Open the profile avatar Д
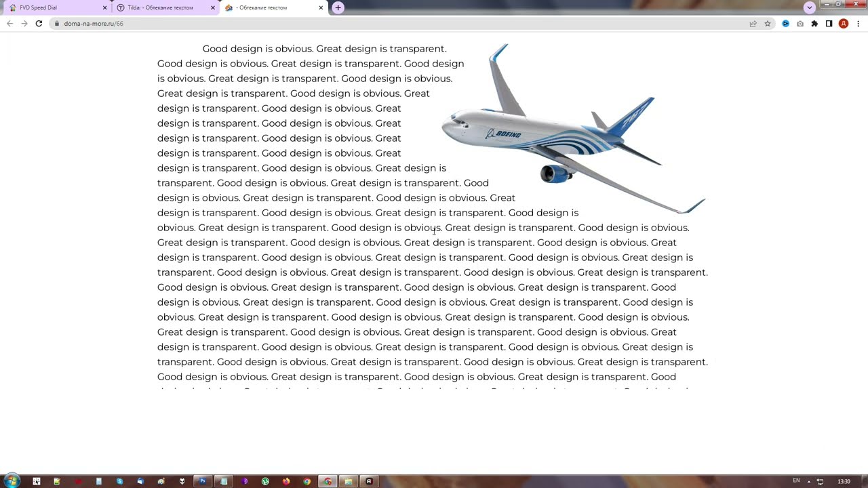 point(844,23)
